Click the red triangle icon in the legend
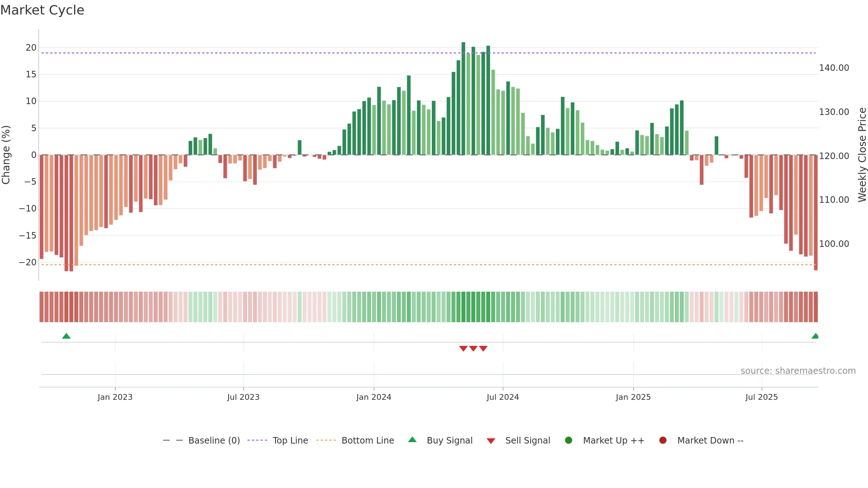Viewport: 868px width, 488px height. click(491, 441)
